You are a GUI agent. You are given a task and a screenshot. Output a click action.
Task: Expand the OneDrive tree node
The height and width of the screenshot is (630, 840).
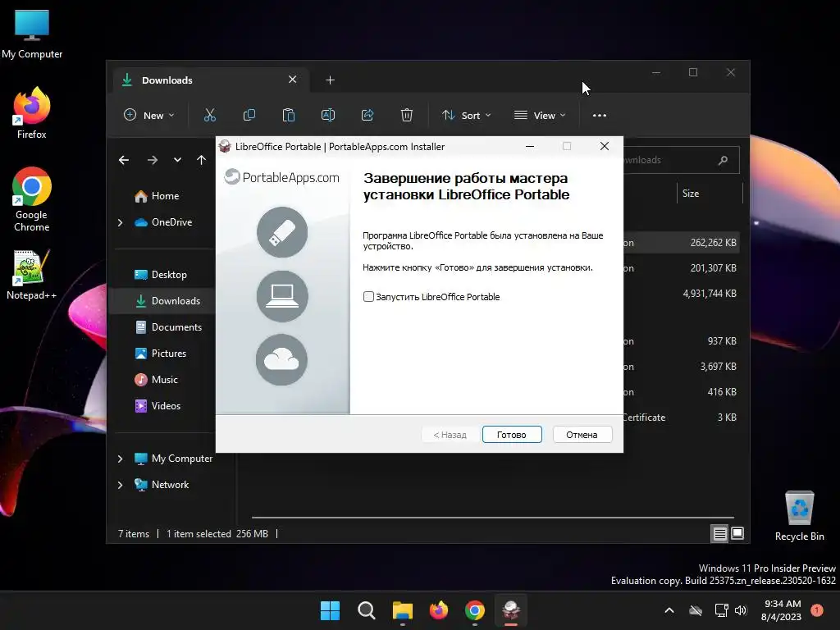click(120, 222)
